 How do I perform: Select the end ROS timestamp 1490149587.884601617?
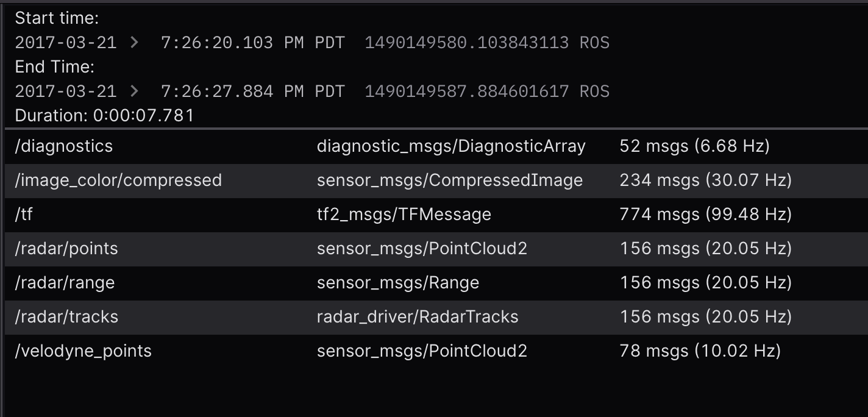(466, 91)
